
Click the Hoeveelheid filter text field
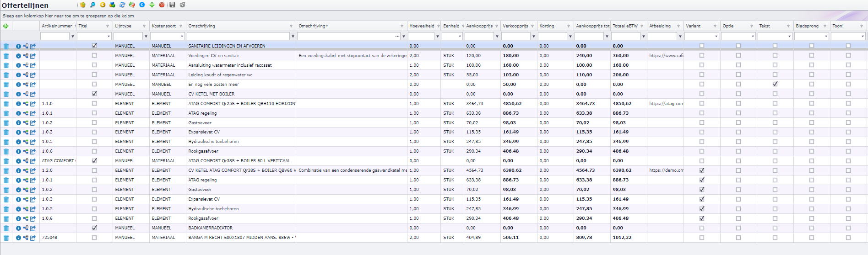click(x=421, y=36)
